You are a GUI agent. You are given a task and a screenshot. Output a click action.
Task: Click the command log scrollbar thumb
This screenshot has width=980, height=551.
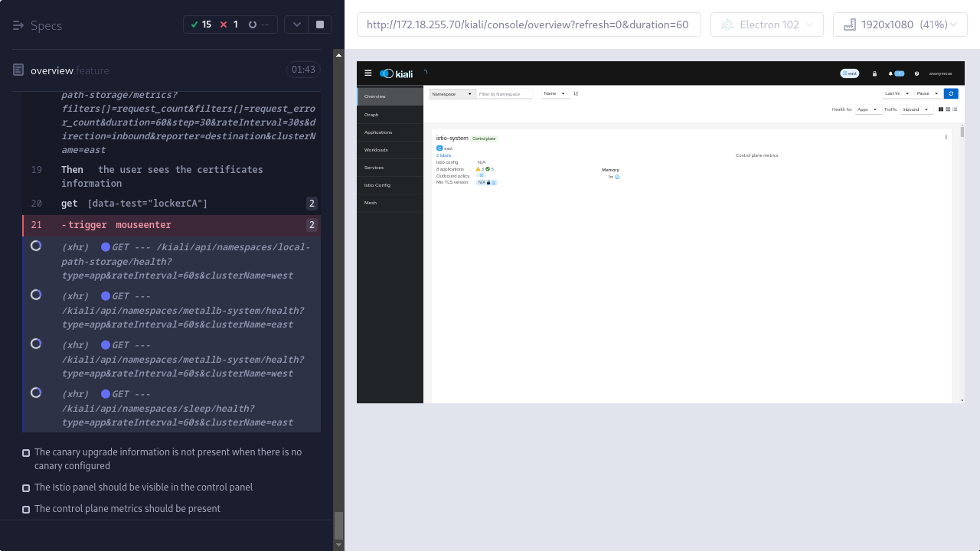coord(339,525)
